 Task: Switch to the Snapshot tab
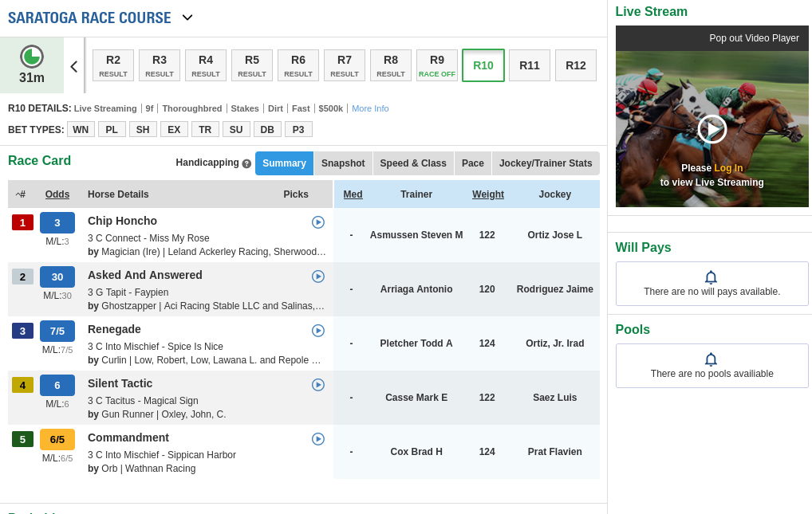(x=343, y=163)
